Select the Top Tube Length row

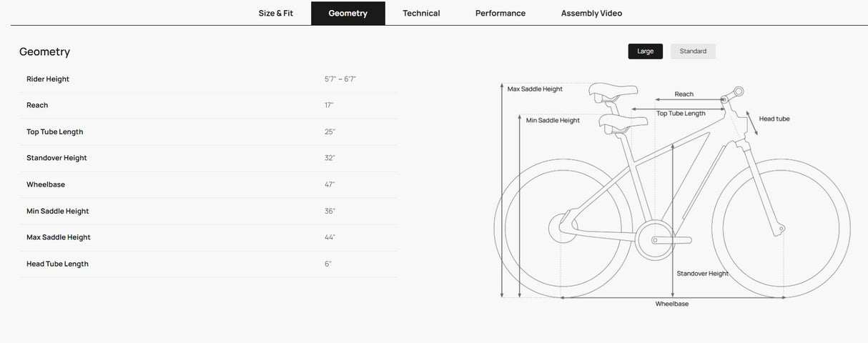[x=209, y=132]
